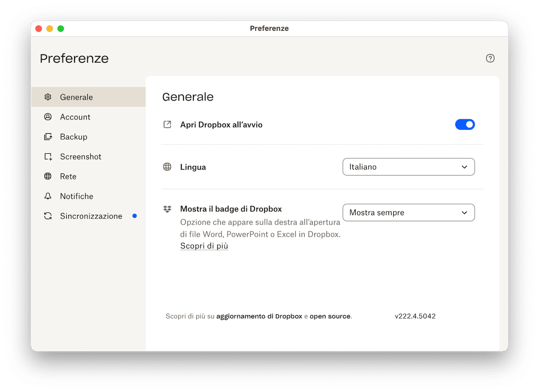
Task: Go to the Screenshot preferences
Action: coord(88,157)
